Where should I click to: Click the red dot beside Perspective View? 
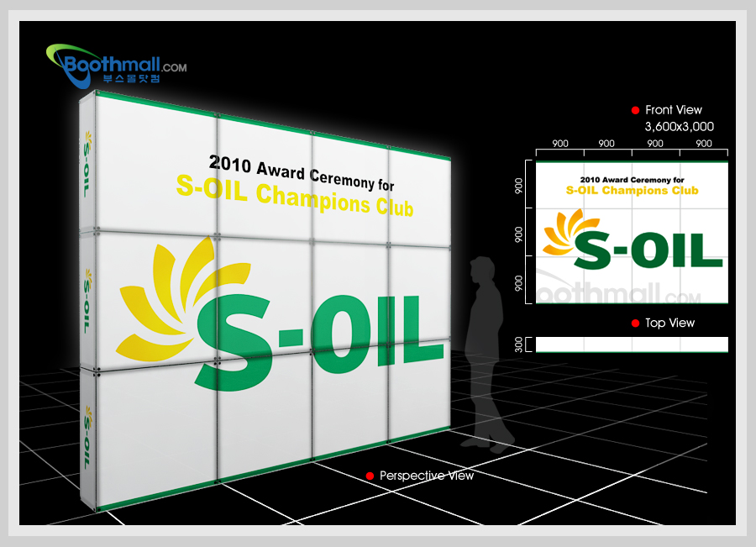pyautogui.click(x=370, y=476)
